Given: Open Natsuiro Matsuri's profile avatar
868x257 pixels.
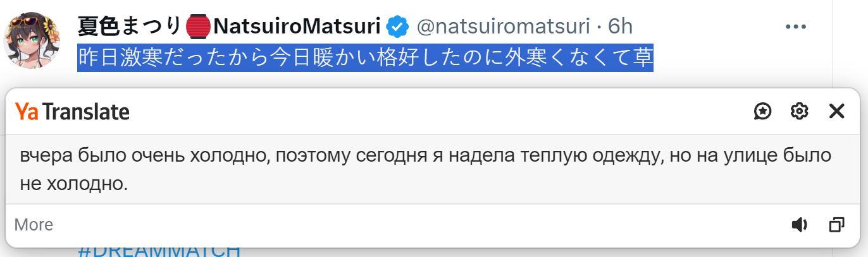Looking at the screenshot, I should pos(32,39).
